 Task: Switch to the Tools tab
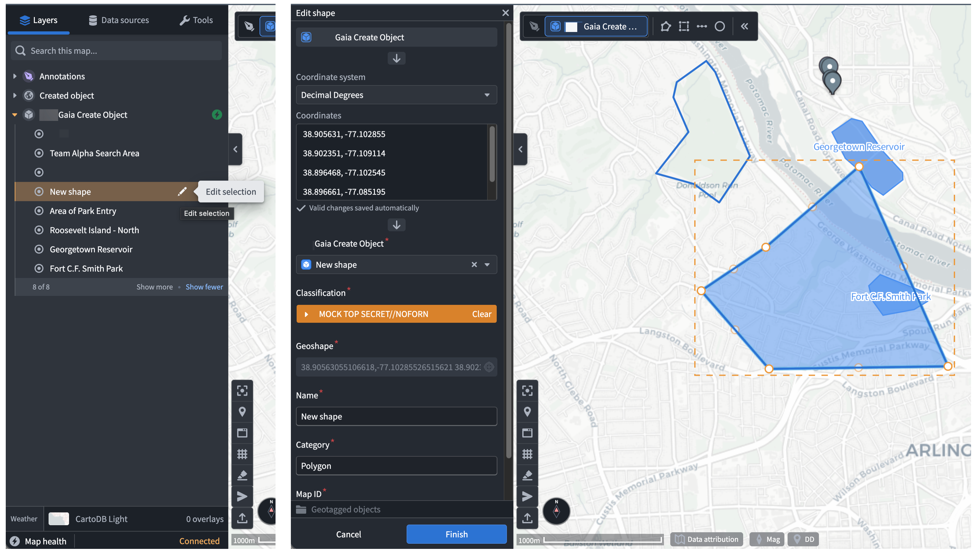click(196, 20)
